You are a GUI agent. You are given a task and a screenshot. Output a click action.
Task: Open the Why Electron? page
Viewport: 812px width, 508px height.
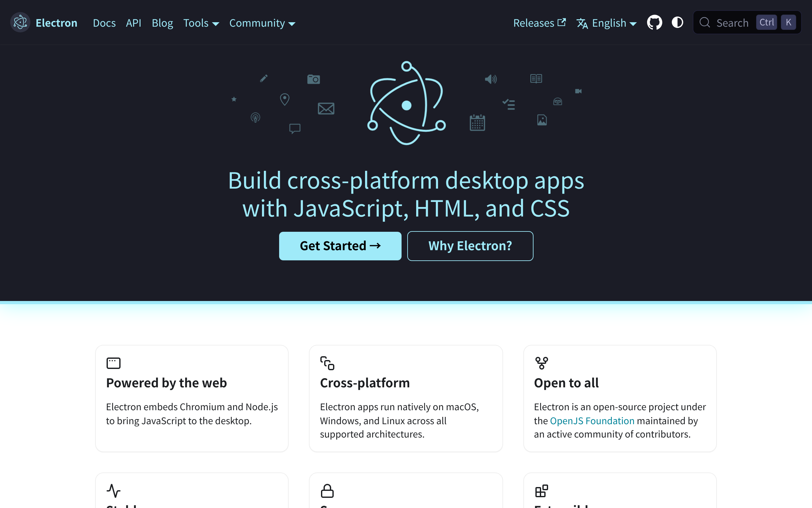[470, 246]
